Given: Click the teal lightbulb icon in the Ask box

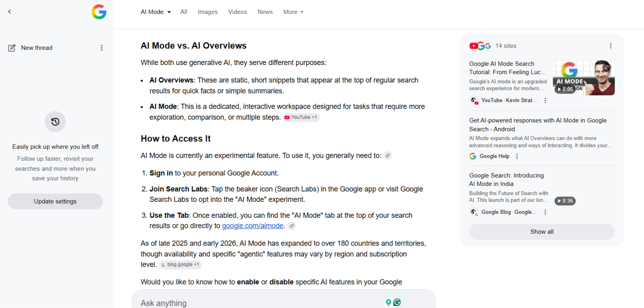Looking at the screenshot, I should click(388, 302).
